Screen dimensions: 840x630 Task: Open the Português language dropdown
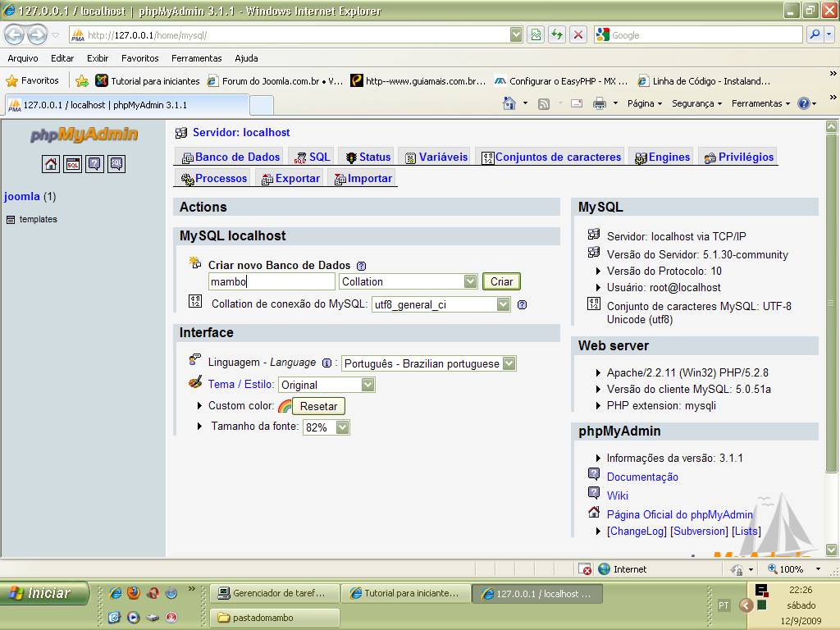click(x=428, y=363)
